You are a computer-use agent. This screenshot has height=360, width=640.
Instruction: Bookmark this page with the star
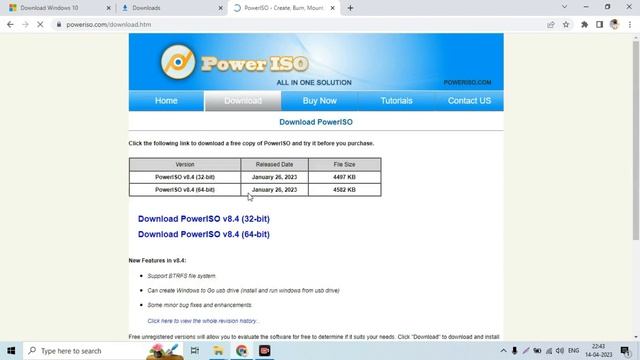coord(566,24)
